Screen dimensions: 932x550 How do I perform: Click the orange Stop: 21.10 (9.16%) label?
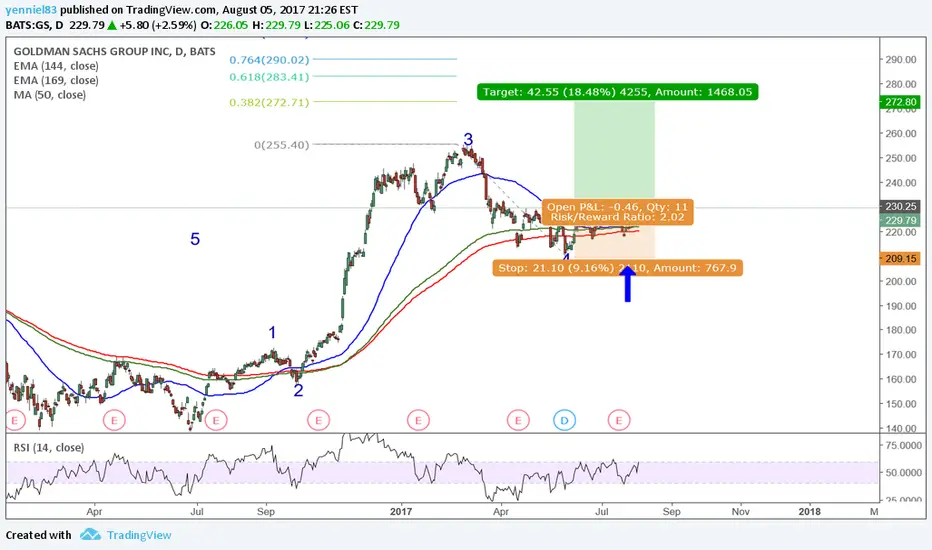[617, 268]
